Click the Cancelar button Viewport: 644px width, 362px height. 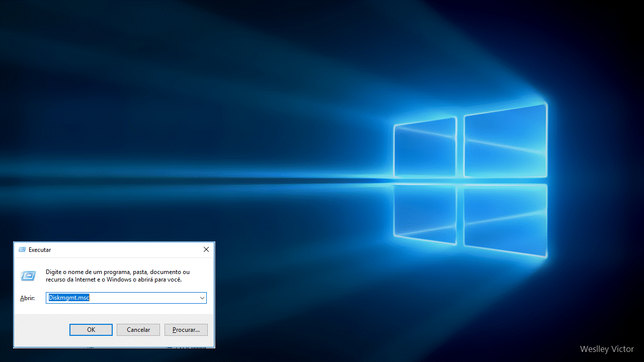pyautogui.click(x=138, y=330)
